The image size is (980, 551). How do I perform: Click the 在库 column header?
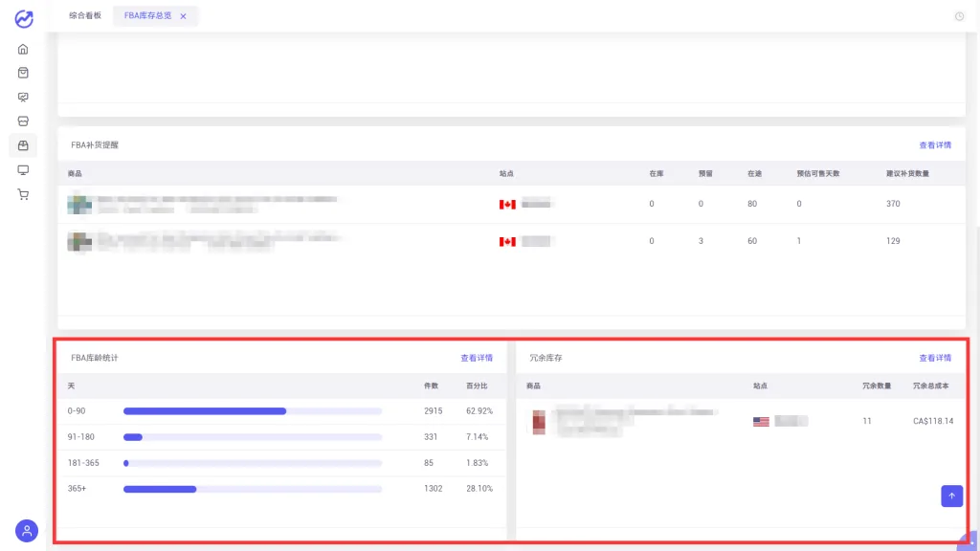[657, 174]
